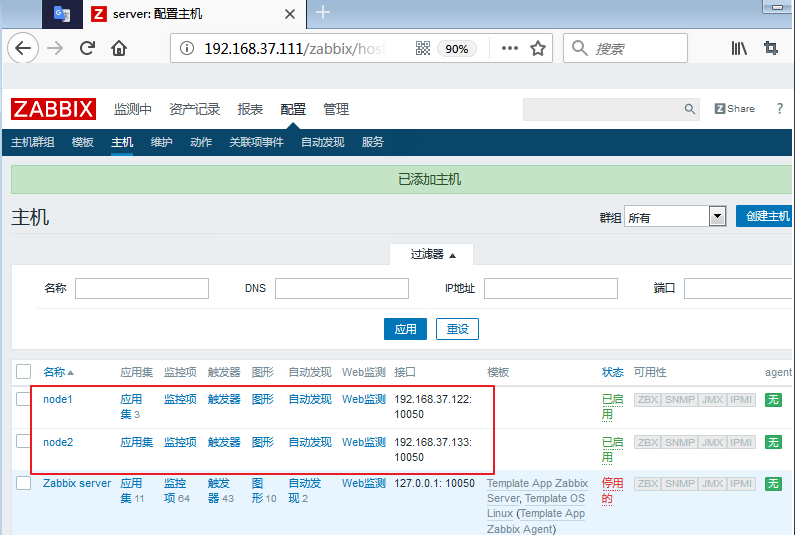Open node1's 应用集 link
This screenshot has height=535, width=795.
click(131, 407)
